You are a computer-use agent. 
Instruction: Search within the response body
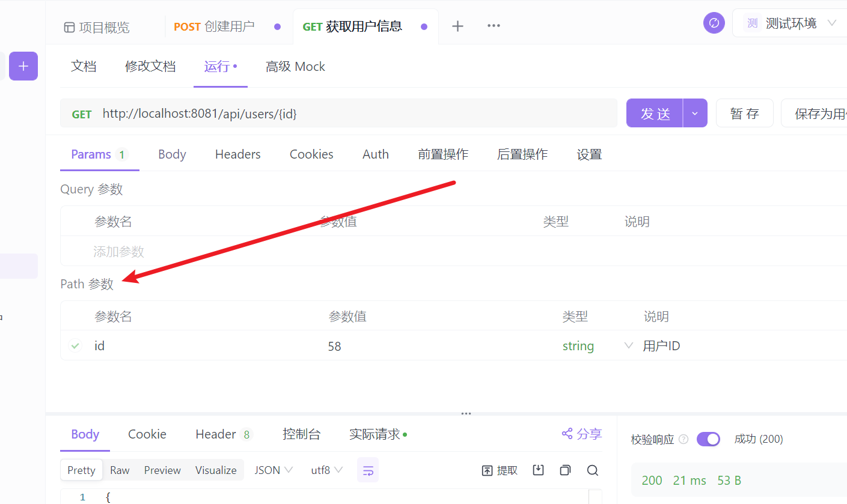593,470
